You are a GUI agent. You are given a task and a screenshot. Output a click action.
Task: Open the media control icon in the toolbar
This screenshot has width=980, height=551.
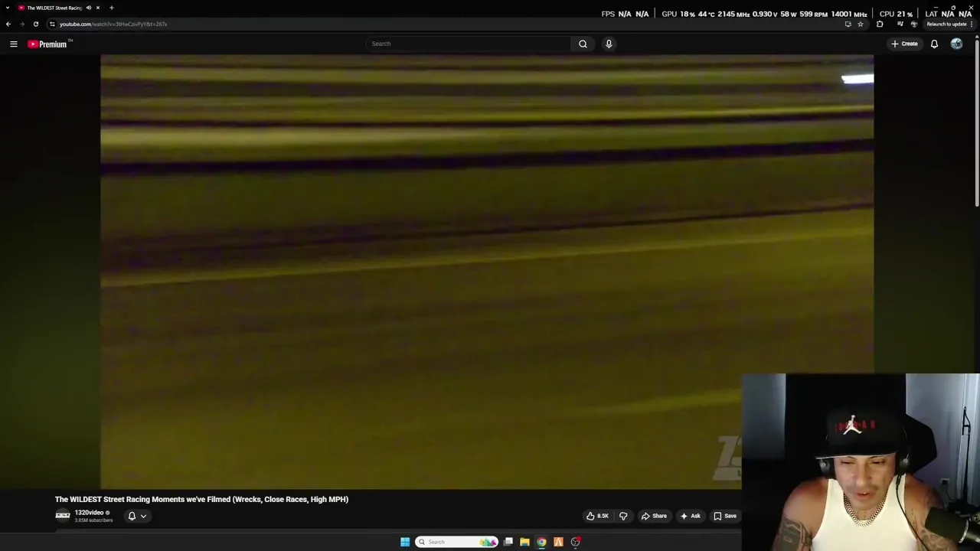(900, 24)
